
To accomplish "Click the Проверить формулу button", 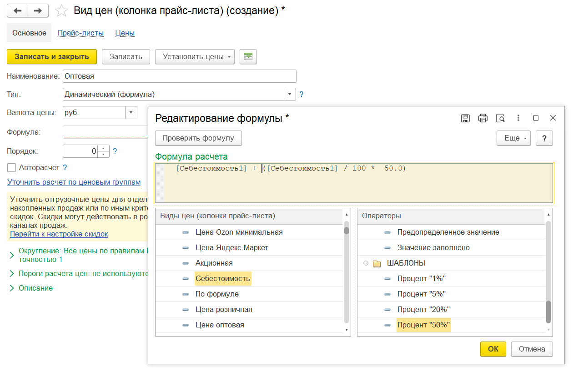I will pyautogui.click(x=198, y=138).
